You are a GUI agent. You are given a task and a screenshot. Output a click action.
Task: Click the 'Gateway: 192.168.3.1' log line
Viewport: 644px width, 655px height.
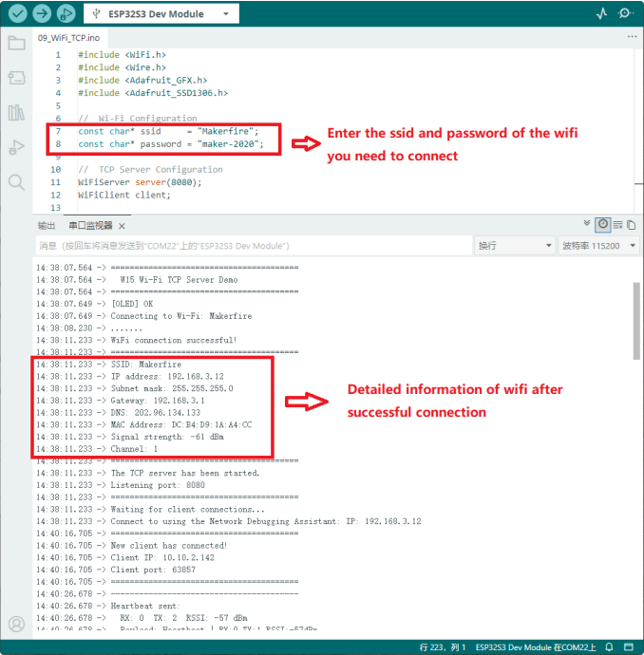[121, 401]
